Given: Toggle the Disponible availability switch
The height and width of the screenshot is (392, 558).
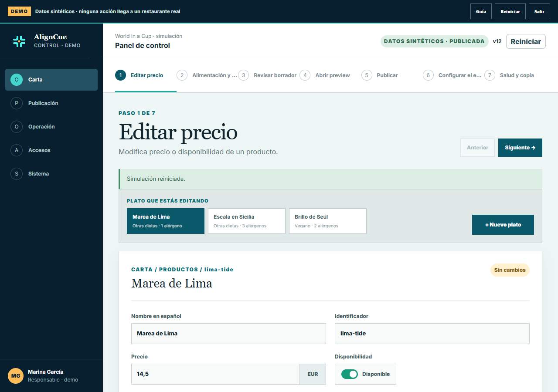Looking at the screenshot, I should click(x=350, y=374).
